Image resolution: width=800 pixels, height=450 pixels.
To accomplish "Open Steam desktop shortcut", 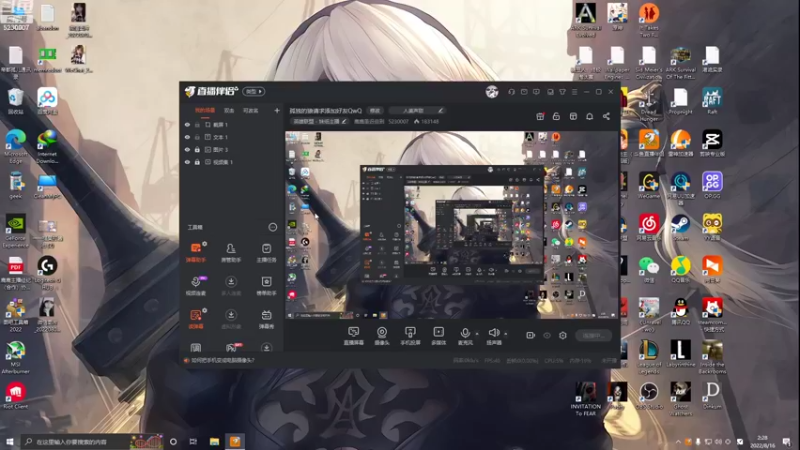I will (x=680, y=227).
